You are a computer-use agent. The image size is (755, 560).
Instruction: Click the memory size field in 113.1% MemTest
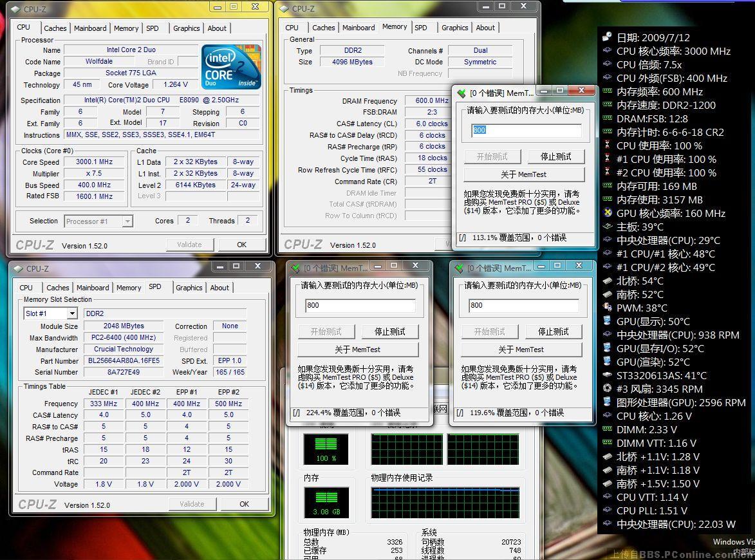(x=526, y=130)
